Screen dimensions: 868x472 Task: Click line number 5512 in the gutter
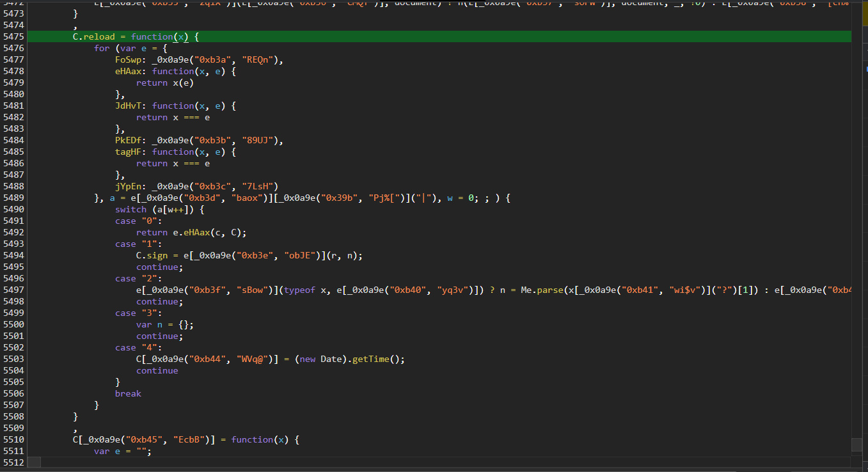[x=14, y=462]
